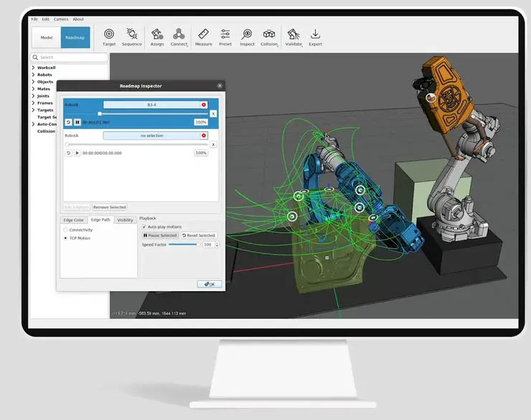Click the orange tool target marker
Image resolution: width=531 pixels, height=420 pixels.
[431, 98]
